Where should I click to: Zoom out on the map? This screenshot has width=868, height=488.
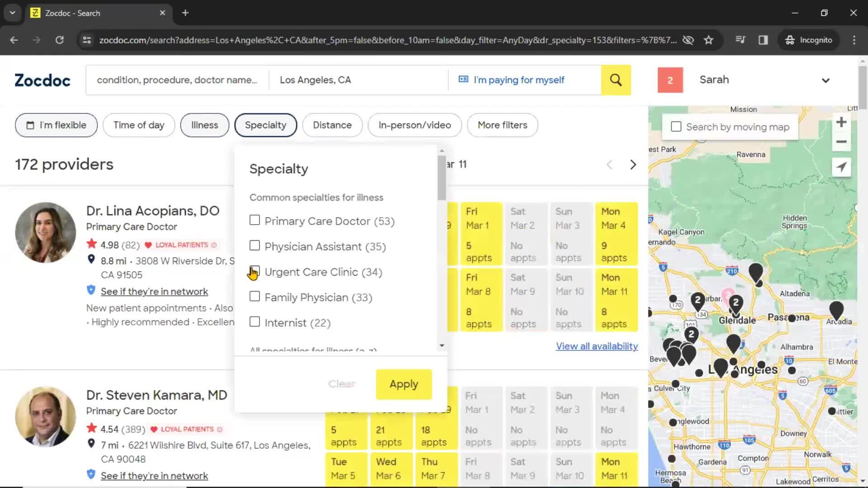841,142
